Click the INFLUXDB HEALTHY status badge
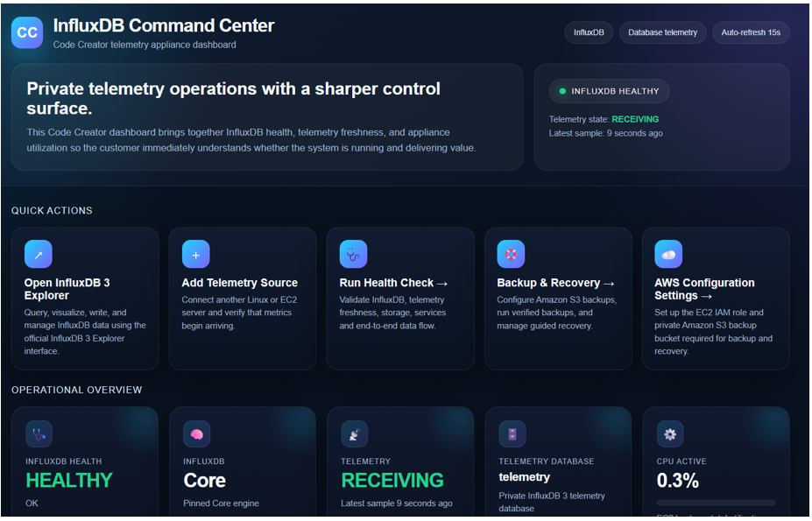812x521 pixels. click(x=609, y=91)
